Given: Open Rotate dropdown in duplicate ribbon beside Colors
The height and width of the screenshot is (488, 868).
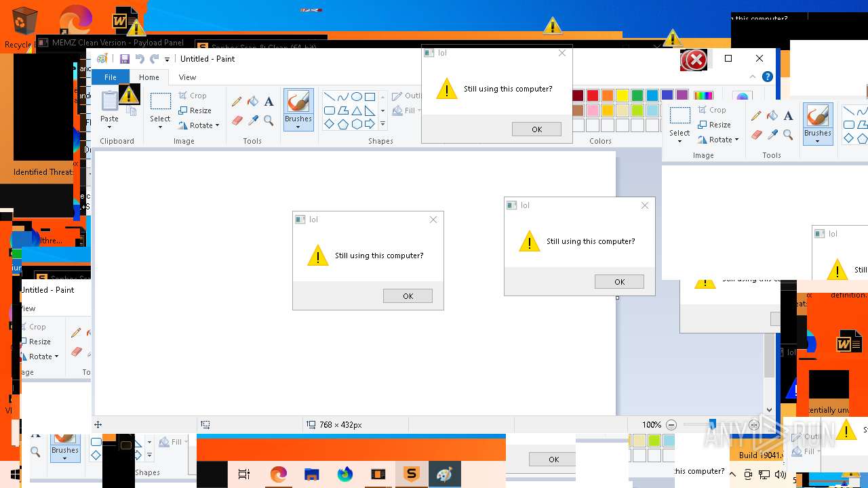Looking at the screenshot, I should point(718,140).
